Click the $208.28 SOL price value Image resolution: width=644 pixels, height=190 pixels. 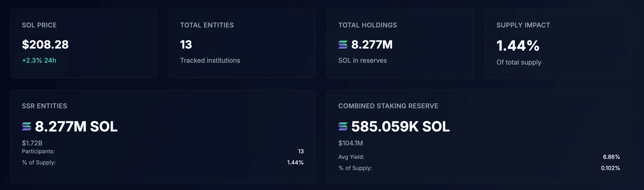coord(45,45)
